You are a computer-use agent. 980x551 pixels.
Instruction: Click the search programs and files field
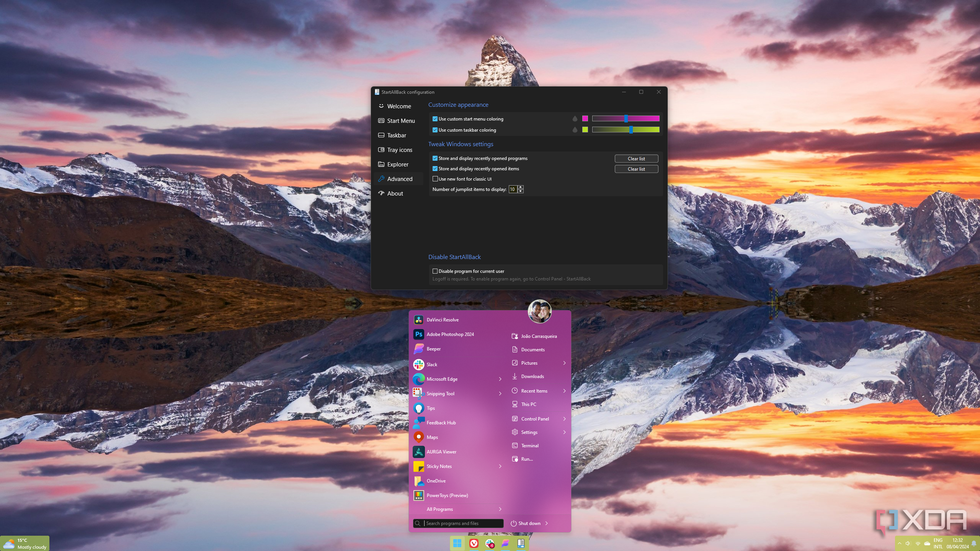coord(458,523)
